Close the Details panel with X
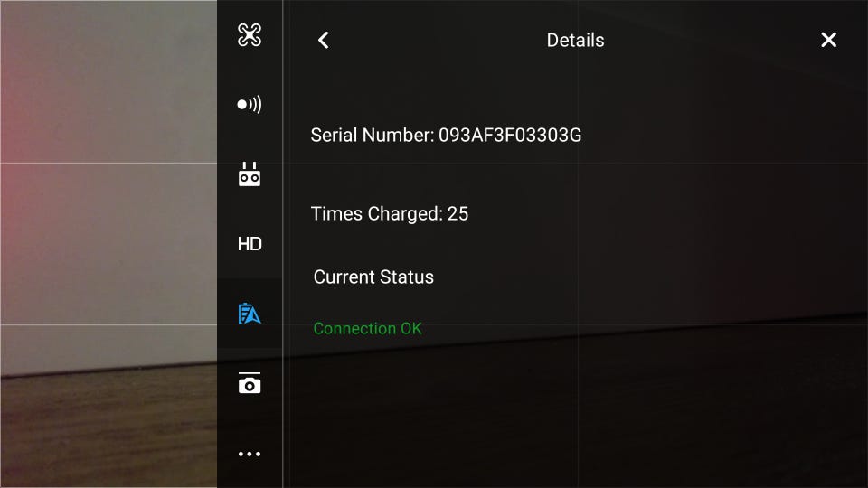Image resolution: width=868 pixels, height=488 pixels. pos(829,40)
